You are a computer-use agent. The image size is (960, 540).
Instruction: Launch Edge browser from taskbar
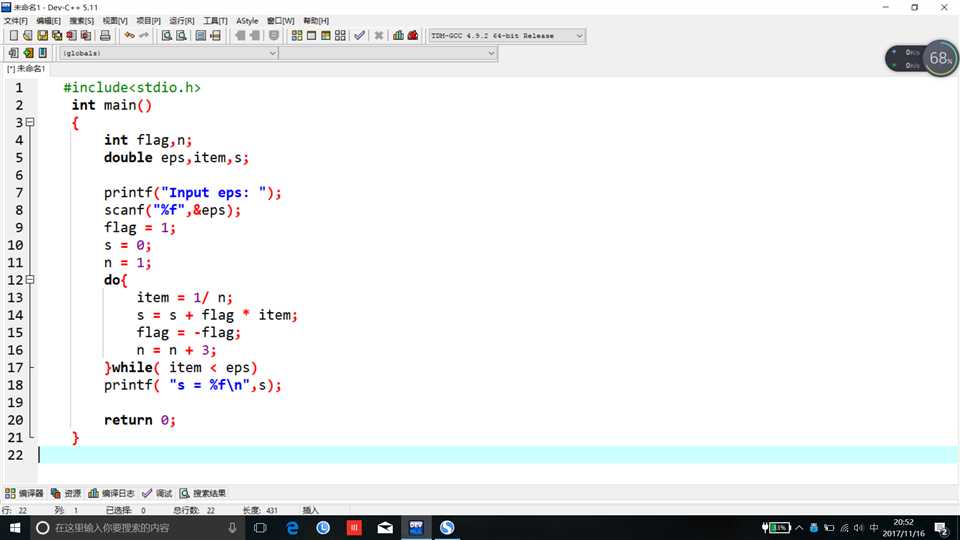click(292, 528)
